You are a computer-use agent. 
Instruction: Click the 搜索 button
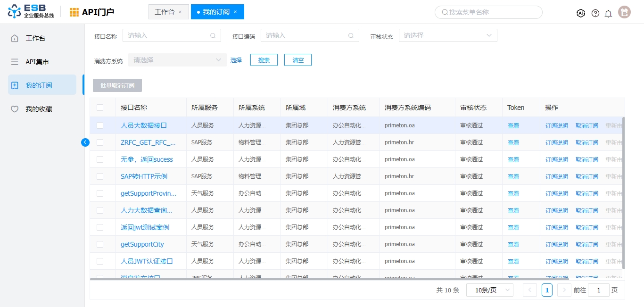click(264, 60)
